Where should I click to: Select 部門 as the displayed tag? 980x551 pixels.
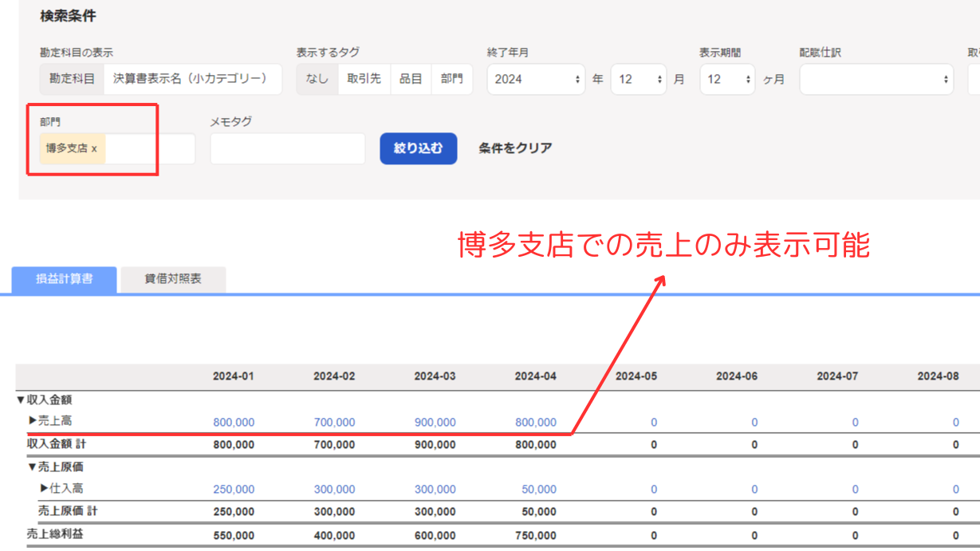click(451, 80)
